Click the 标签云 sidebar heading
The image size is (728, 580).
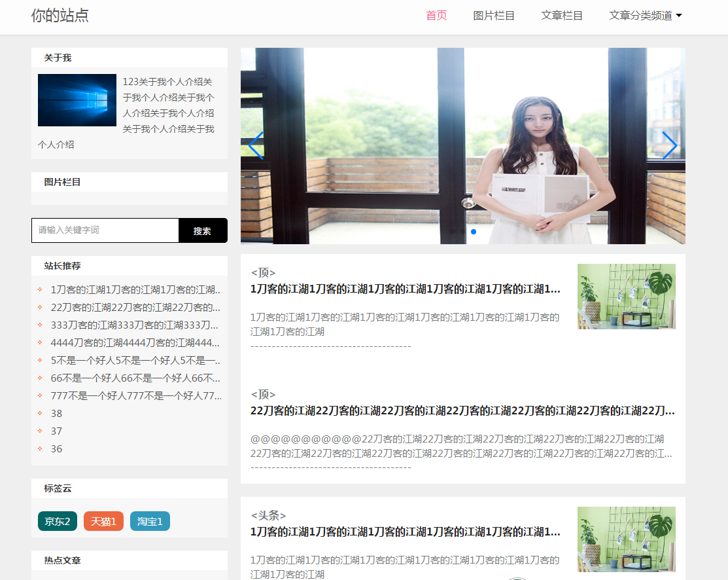pyautogui.click(x=58, y=488)
